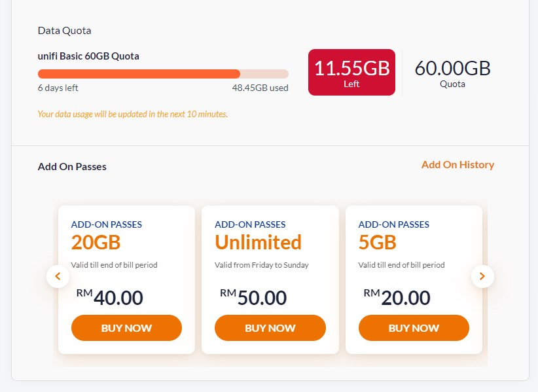Select the Unlimited pass title
538x392 pixels.
tap(258, 242)
